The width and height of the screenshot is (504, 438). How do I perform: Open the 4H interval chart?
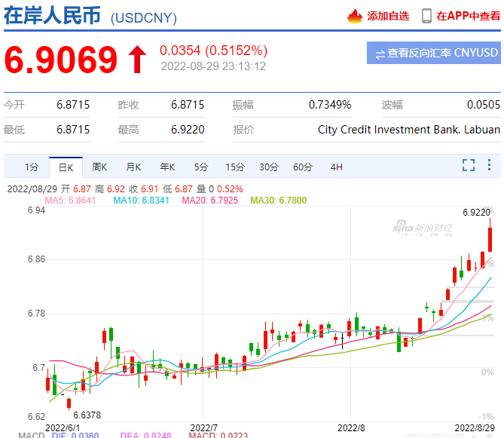(x=336, y=167)
